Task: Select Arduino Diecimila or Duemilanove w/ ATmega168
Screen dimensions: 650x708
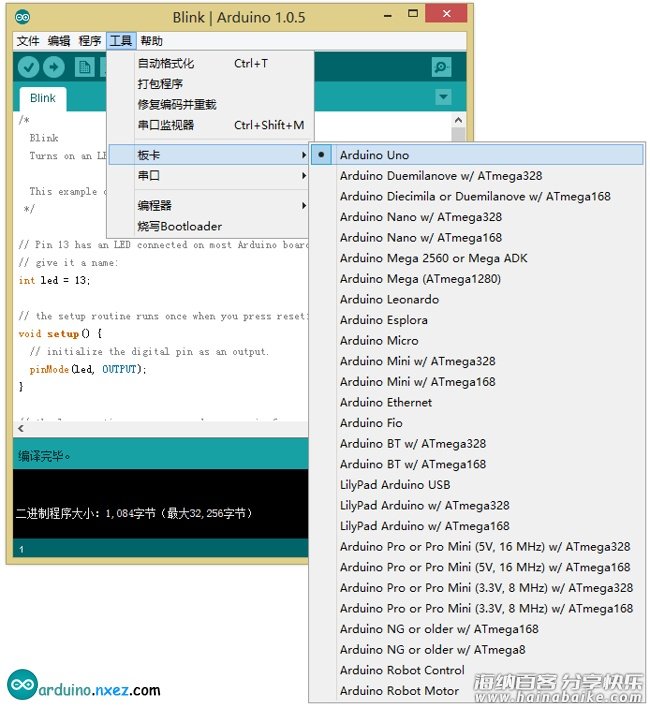Action: [x=478, y=196]
